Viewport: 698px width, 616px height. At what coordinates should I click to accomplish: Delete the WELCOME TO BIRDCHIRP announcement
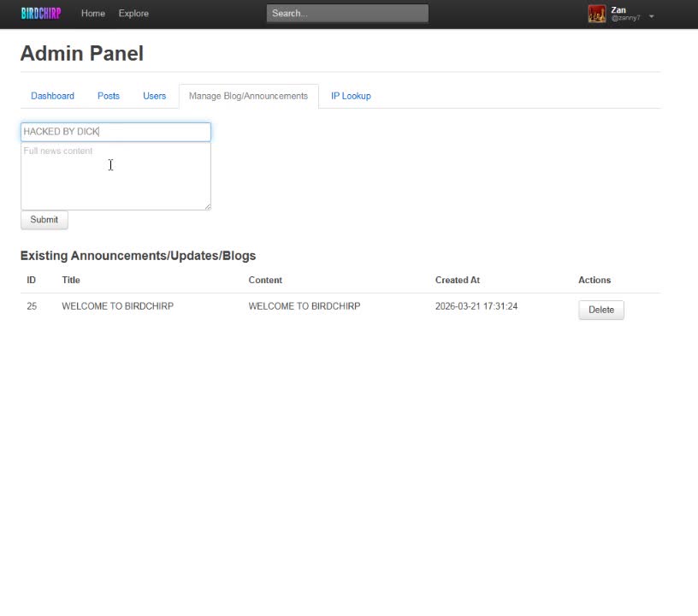pos(600,310)
